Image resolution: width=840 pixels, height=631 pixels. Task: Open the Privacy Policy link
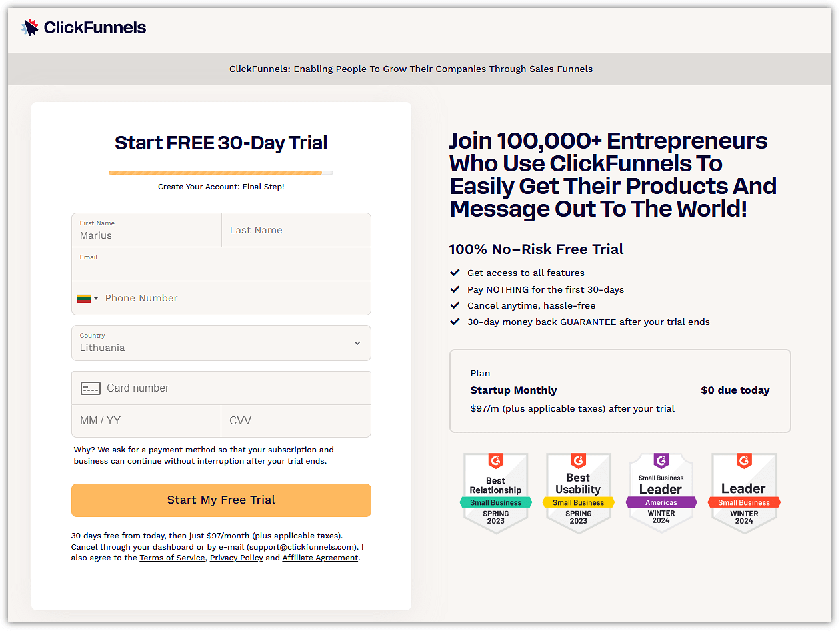pyautogui.click(x=237, y=558)
